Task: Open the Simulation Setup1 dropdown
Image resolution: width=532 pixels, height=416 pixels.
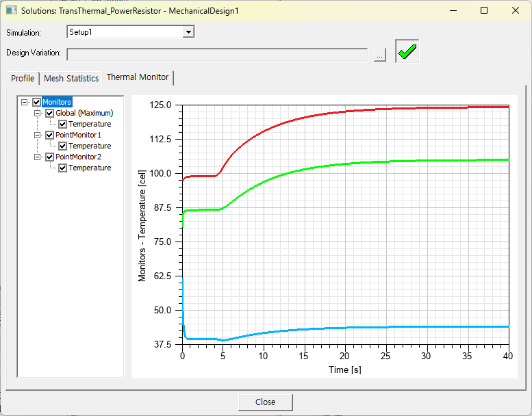Action: pos(188,32)
